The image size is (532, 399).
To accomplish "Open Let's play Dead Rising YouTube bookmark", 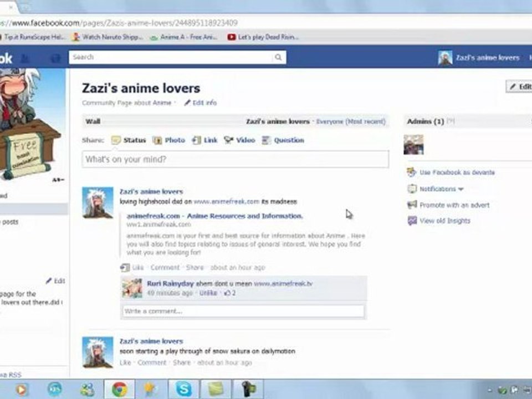I will tap(263, 37).
